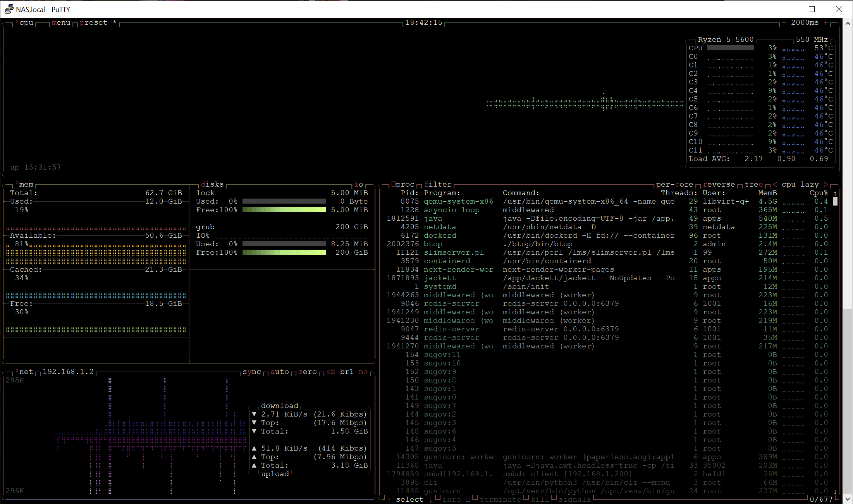The height and width of the screenshot is (504, 853).
Task: Toggle the io mode in disks box
Action: coord(359,184)
